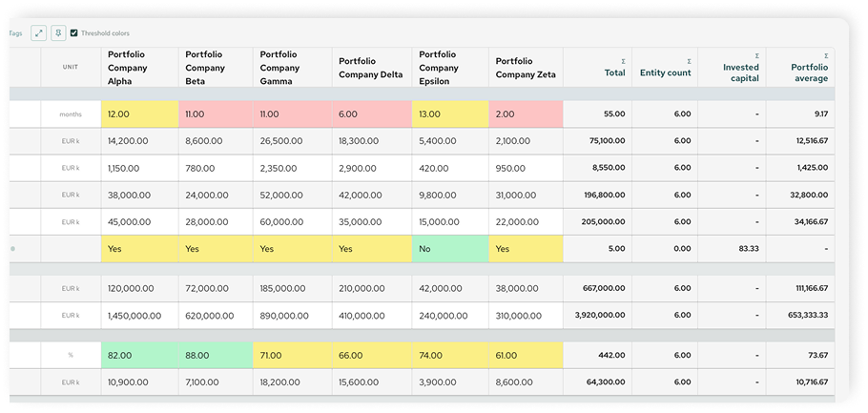Select the 1,450,000.00 cell
The image size is (868, 413).
pos(139,316)
